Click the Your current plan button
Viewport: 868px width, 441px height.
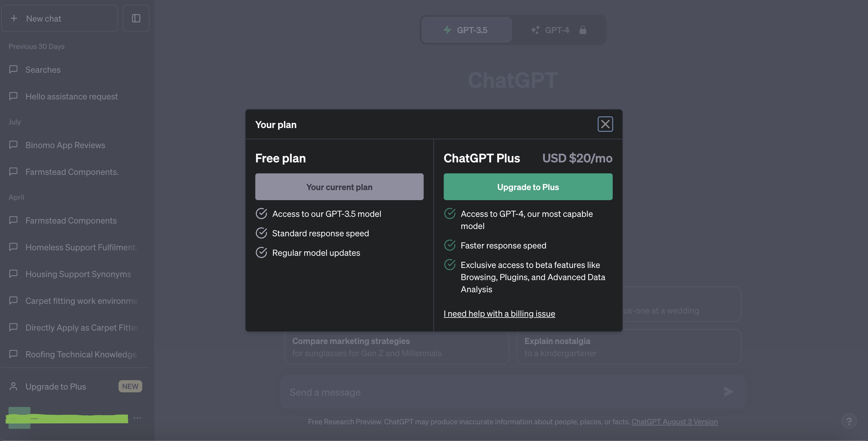339,187
